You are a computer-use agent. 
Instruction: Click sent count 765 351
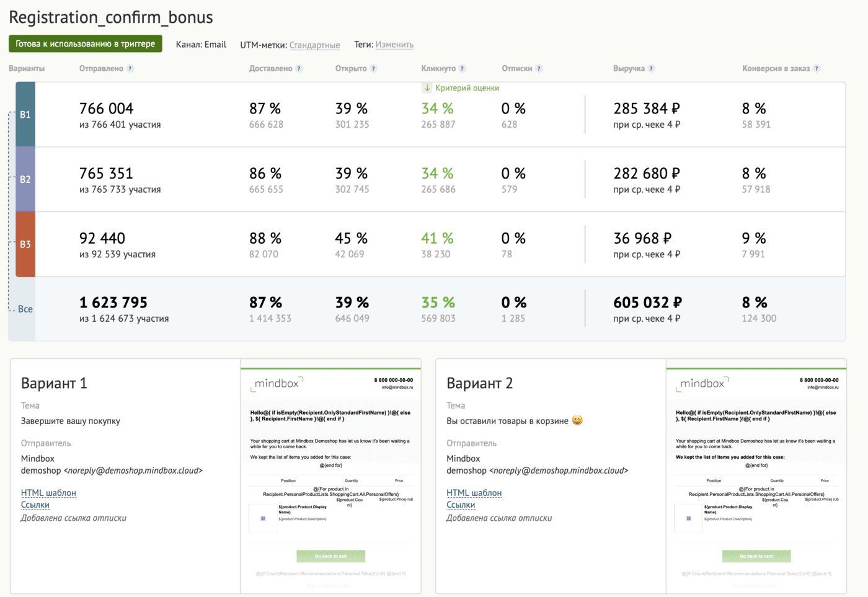pos(106,174)
